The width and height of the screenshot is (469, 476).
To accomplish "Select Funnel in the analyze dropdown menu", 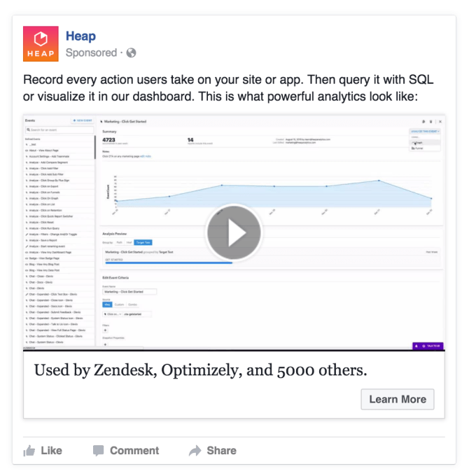I will [420, 148].
